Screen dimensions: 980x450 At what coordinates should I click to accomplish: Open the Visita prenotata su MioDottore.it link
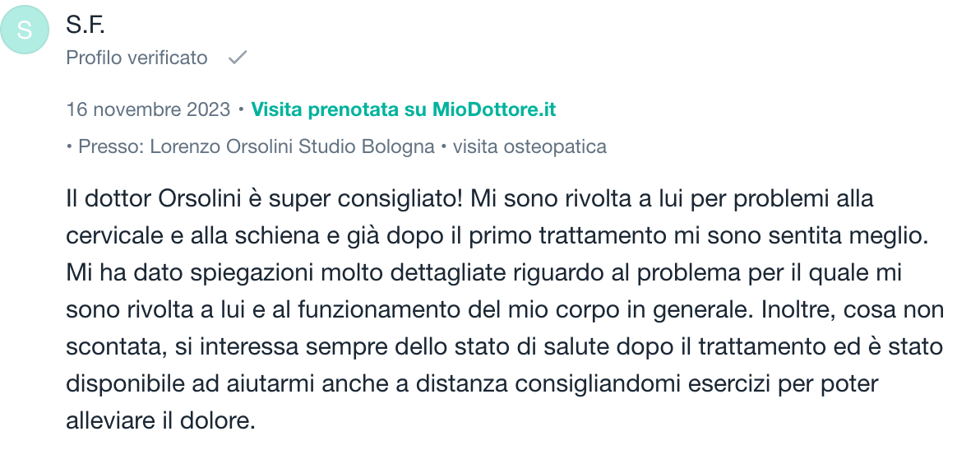404,109
